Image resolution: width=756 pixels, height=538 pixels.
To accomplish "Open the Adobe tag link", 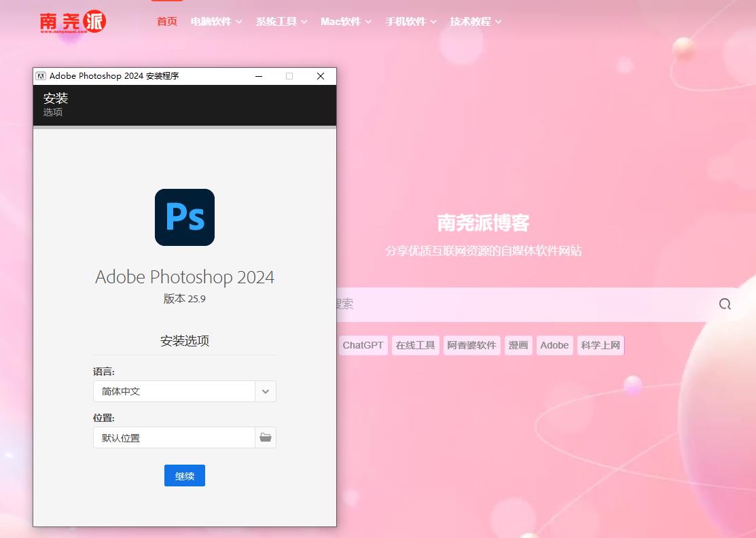I will [554, 345].
